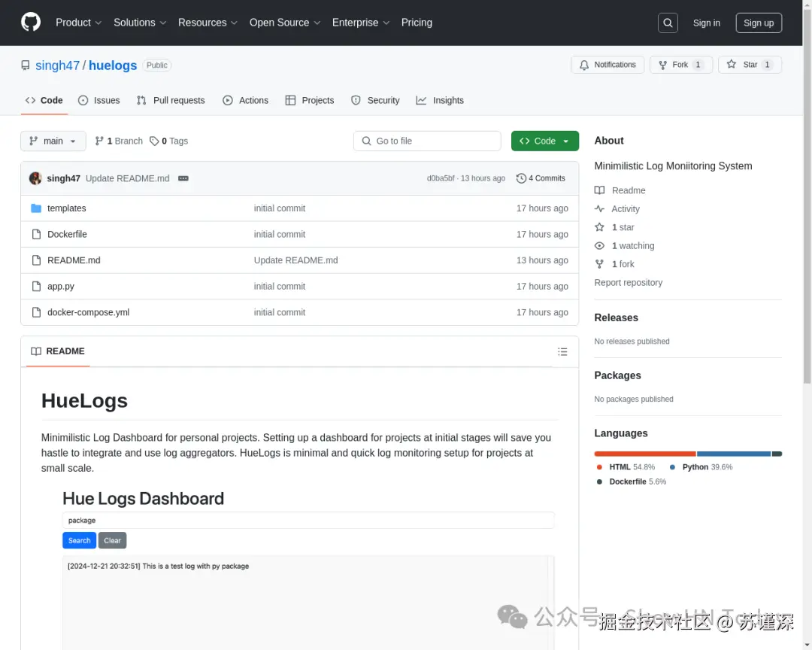Open the huelogs repository name link

click(112, 65)
